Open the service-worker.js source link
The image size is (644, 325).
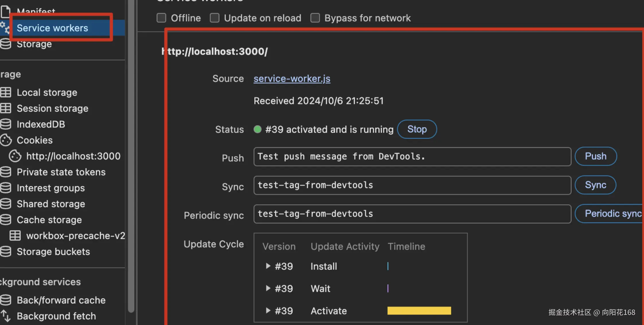coord(292,78)
